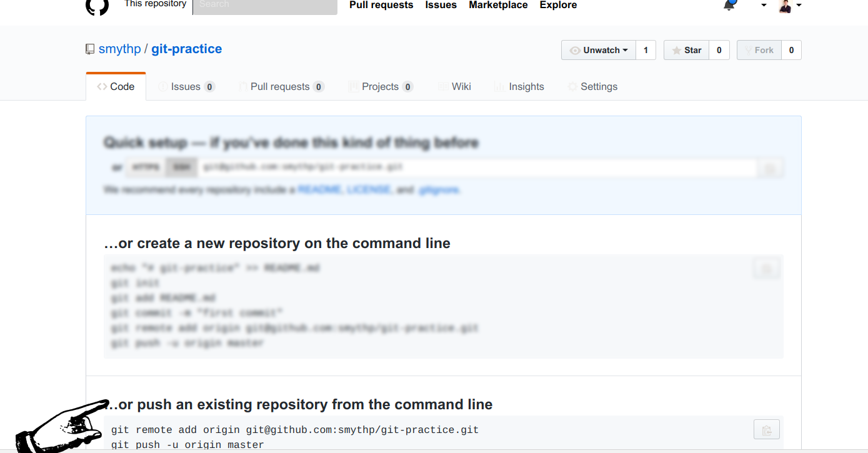Screen dimensions: 868x453
Task: Click the 'git commit -m "first commit"' line
Action: click(197, 313)
